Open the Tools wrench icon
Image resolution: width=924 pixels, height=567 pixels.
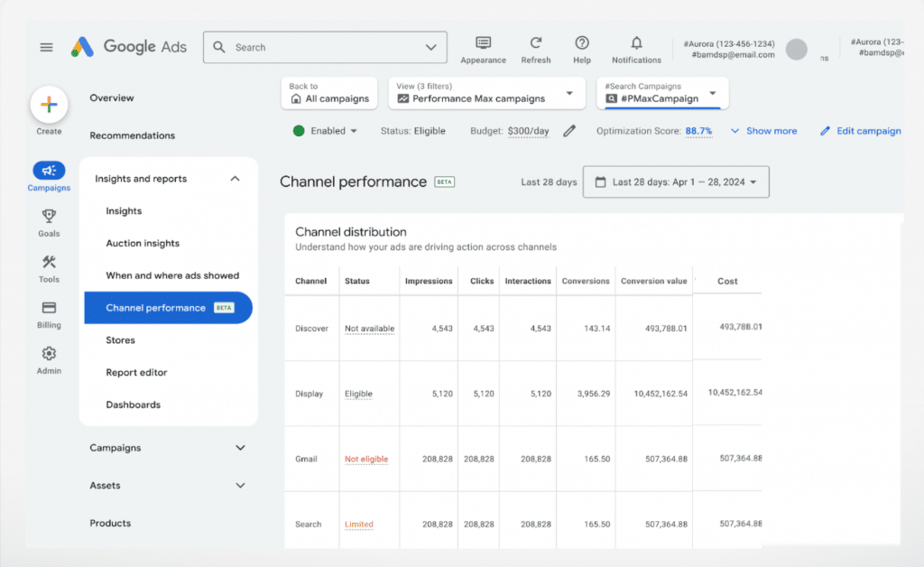point(49,262)
